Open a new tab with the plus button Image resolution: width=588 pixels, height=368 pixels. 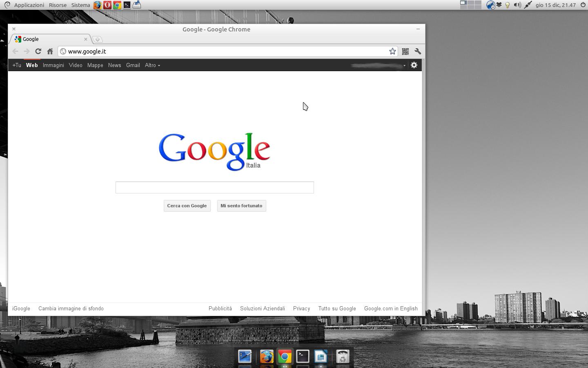pyautogui.click(x=98, y=39)
